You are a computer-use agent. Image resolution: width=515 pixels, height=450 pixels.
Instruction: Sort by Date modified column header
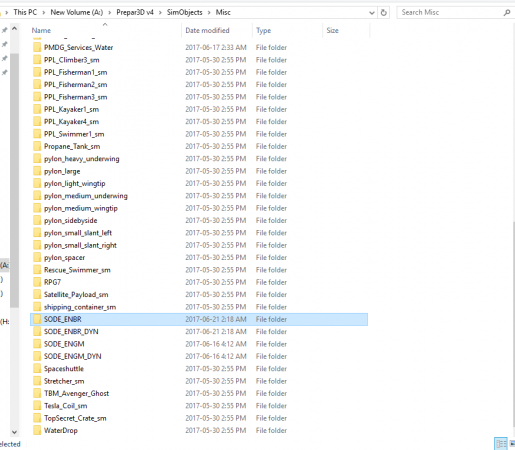207,30
